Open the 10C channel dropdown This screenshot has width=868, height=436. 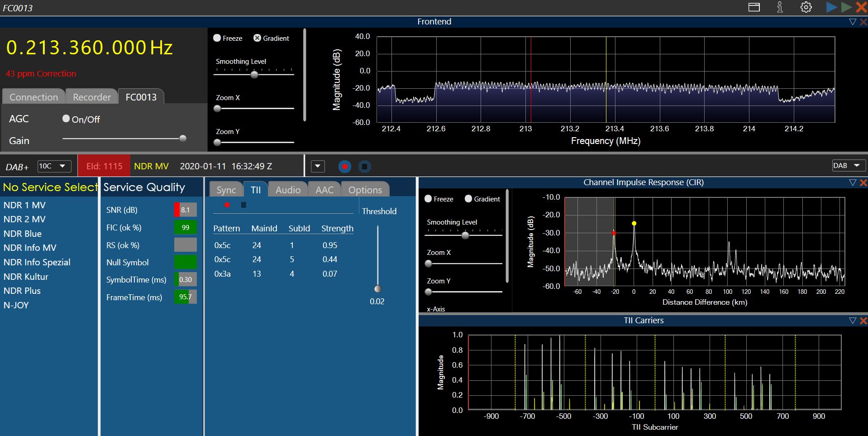pyautogui.click(x=54, y=166)
